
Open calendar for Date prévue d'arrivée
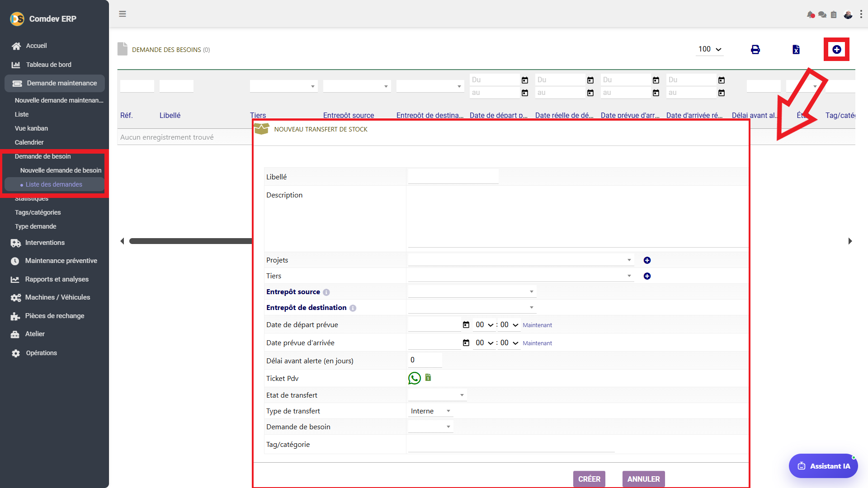click(x=466, y=343)
